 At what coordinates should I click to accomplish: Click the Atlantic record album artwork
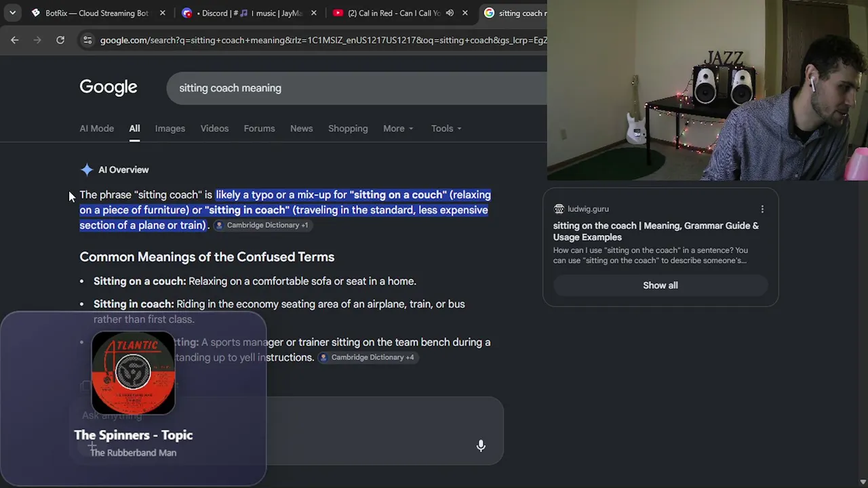tap(133, 372)
